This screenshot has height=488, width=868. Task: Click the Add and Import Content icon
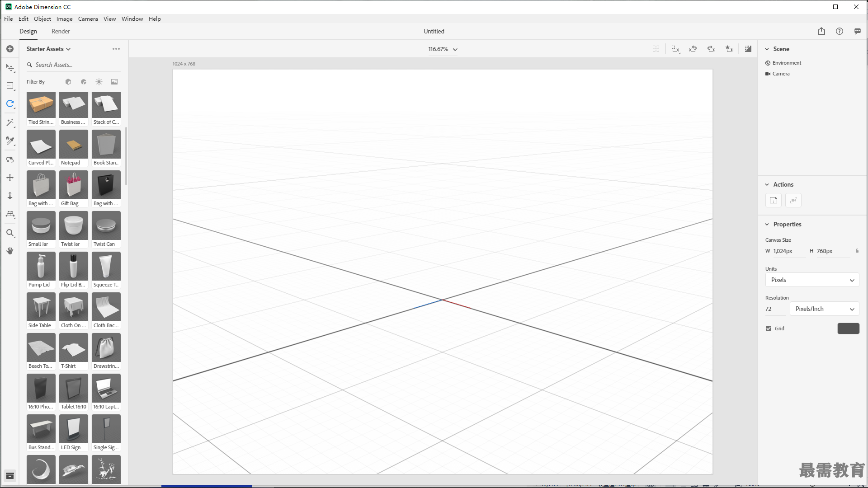[x=10, y=49]
